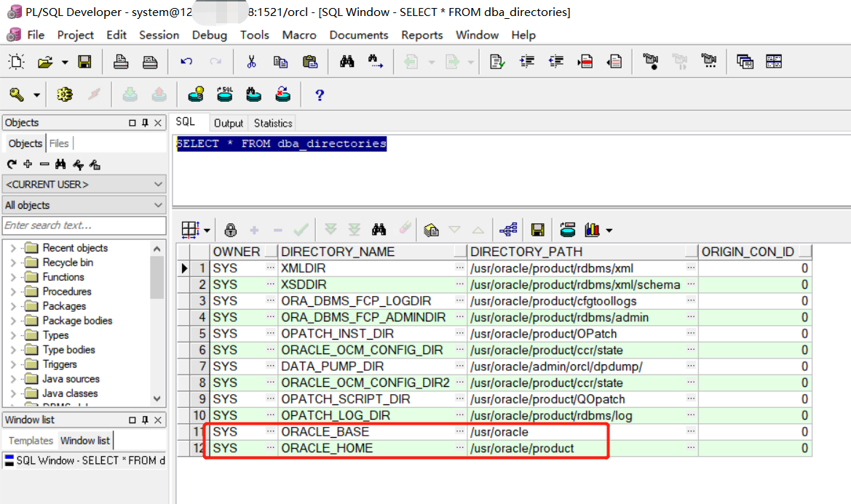Image resolution: width=851 pixels, height=504 pixels.
Task: Switch to the Output tab
Action: (x=229, y=123)
